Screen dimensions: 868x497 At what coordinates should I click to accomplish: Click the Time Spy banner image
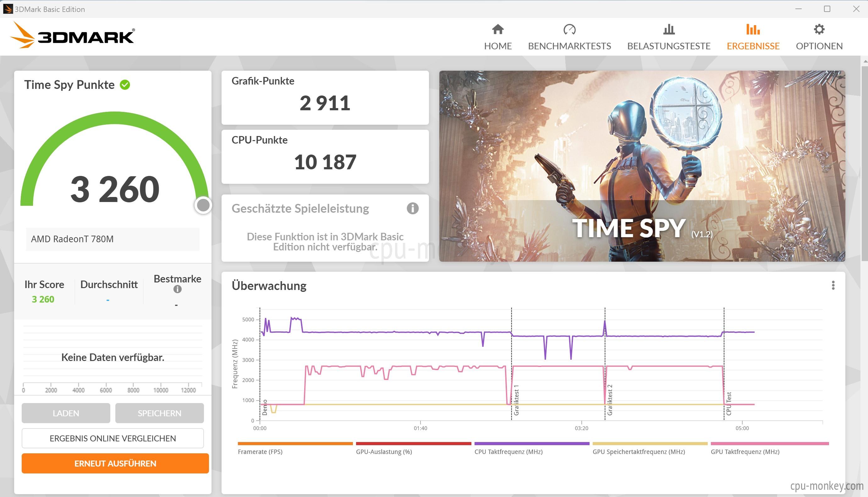pyautogui.click(x=642, y=166)
